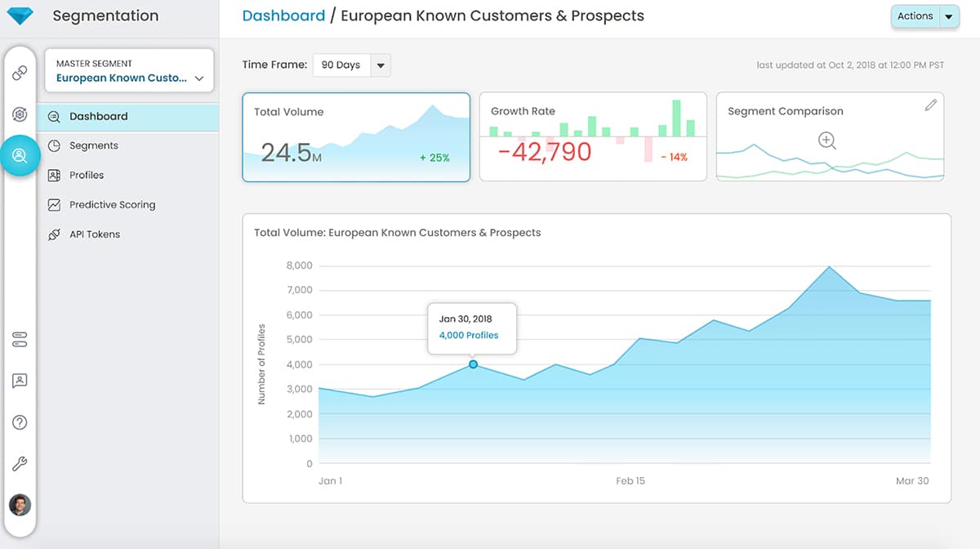Click the target gear rail icon
This screenshot has height=549, width=980.
[20, 114]
